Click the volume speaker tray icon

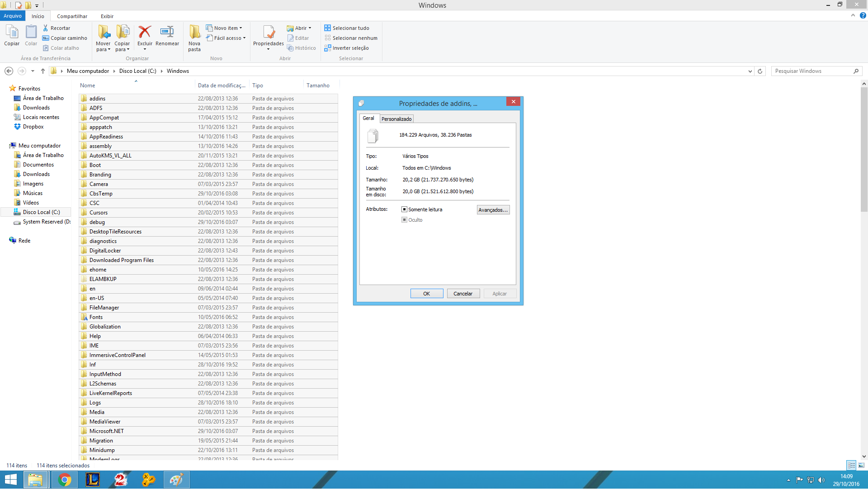[x=821, y=480]
